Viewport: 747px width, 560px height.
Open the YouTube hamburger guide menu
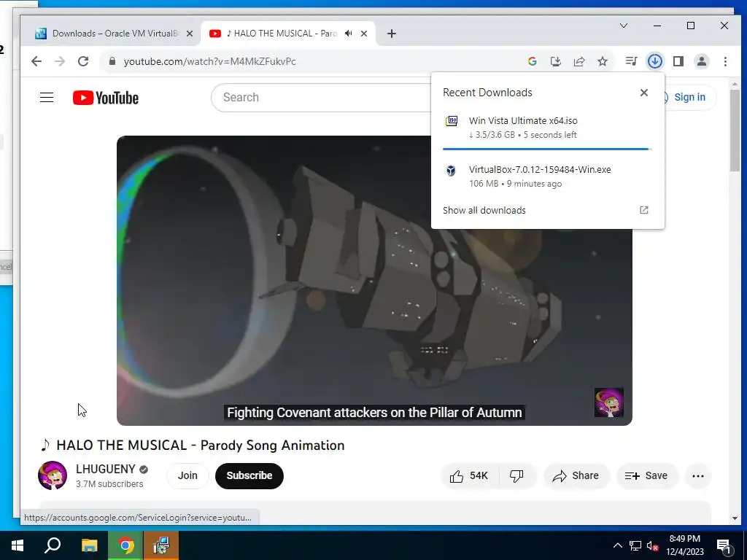click(x=47, y=98)
